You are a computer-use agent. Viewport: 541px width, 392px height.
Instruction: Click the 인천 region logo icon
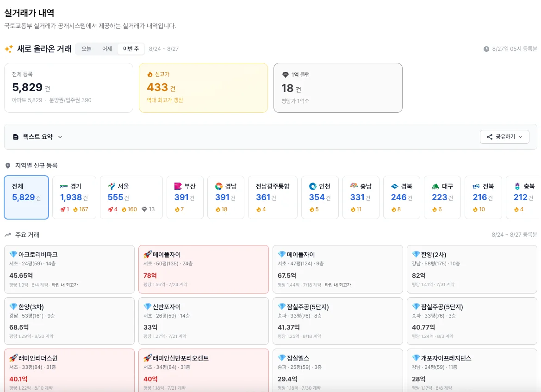point(313,186)
